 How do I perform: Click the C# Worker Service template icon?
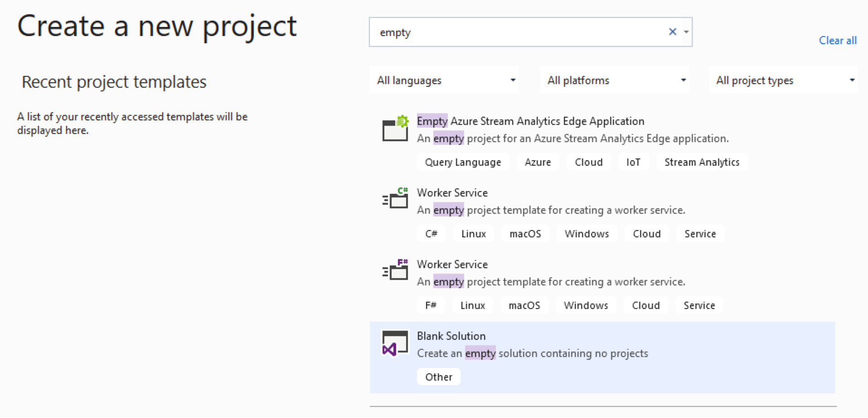(x=395, y=198)
